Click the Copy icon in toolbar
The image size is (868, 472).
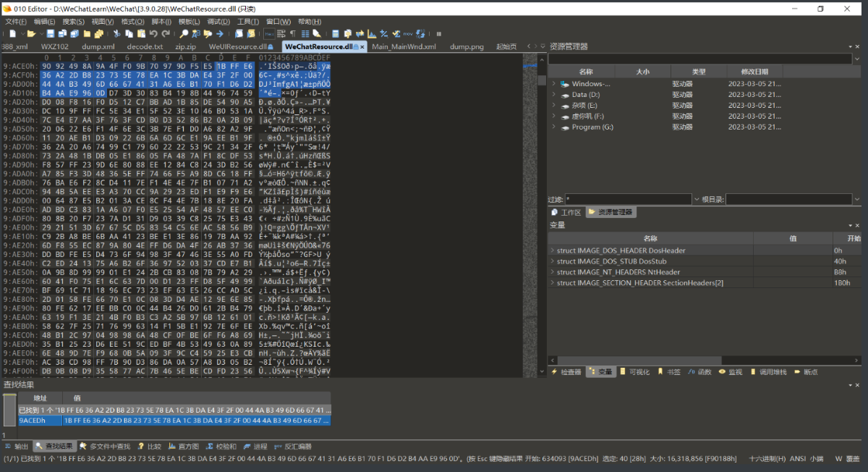(128, 33)
